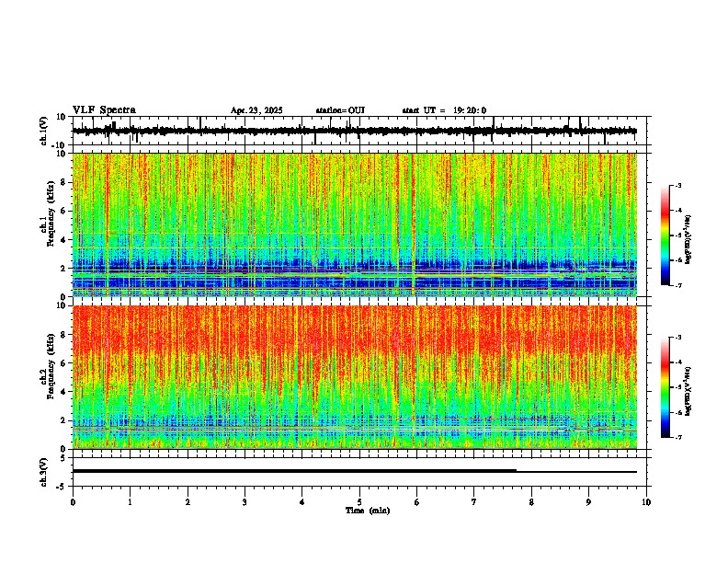This screenshot has height=563, width=728.
Task: Select the date text "Apr. 23, 2025"
Action: (x=256, y=110)
